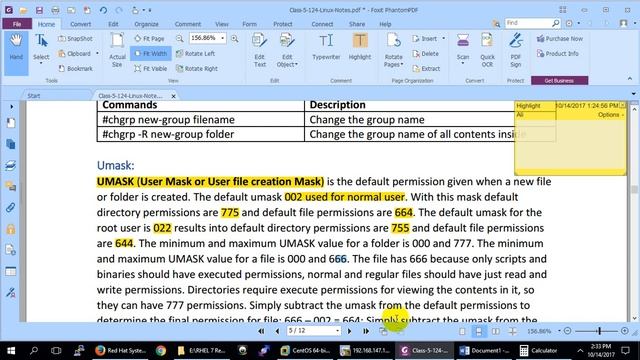Adjust the status bar zoom slider
Screen dimensions: 640x360
pyautogui.click(x=599, y=331)
